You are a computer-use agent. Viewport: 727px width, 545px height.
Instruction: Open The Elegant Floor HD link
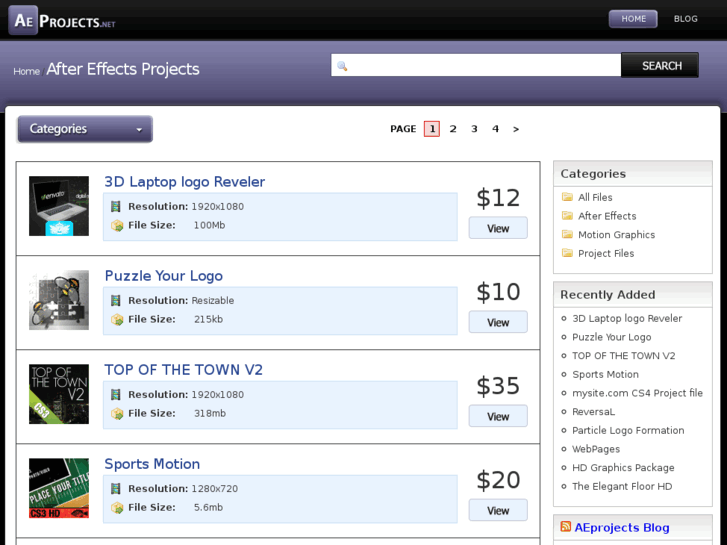tap(622, 486)
